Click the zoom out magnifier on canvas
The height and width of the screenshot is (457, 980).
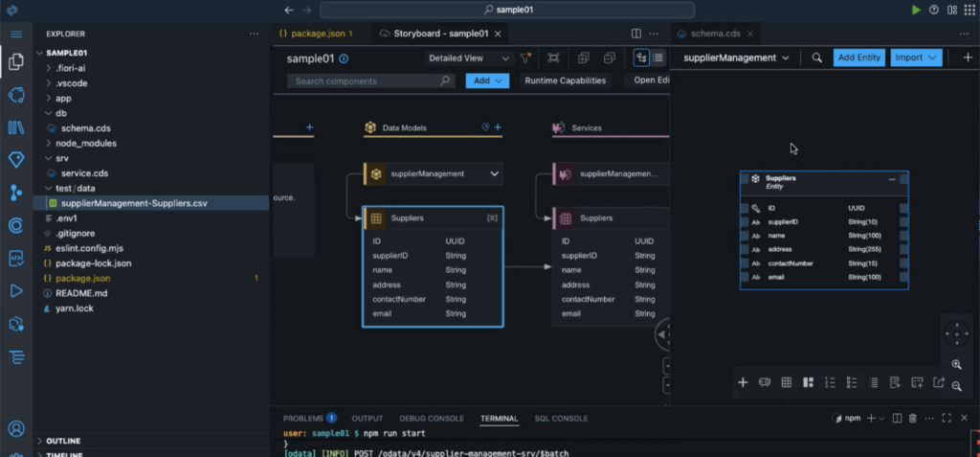[x=956, y=385]
